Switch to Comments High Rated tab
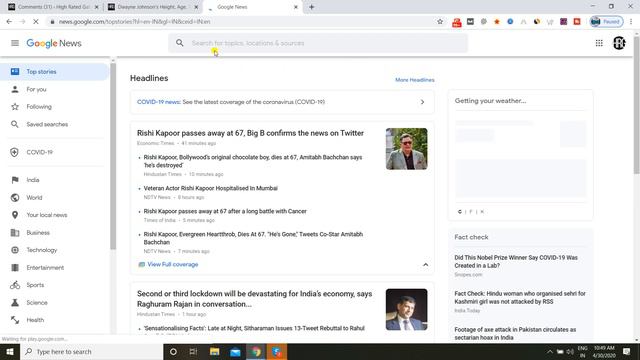This screenshot has height=360, width=640. [53, 7]
